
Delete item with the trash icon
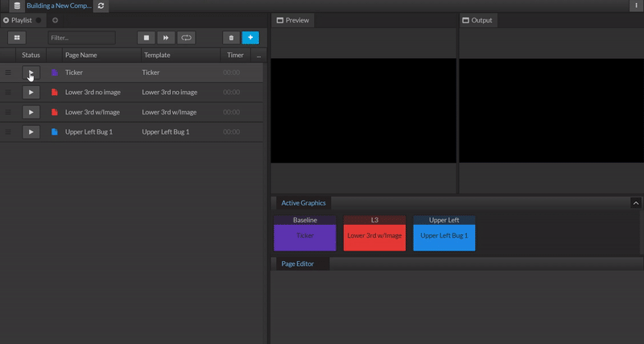pos(231,37)
